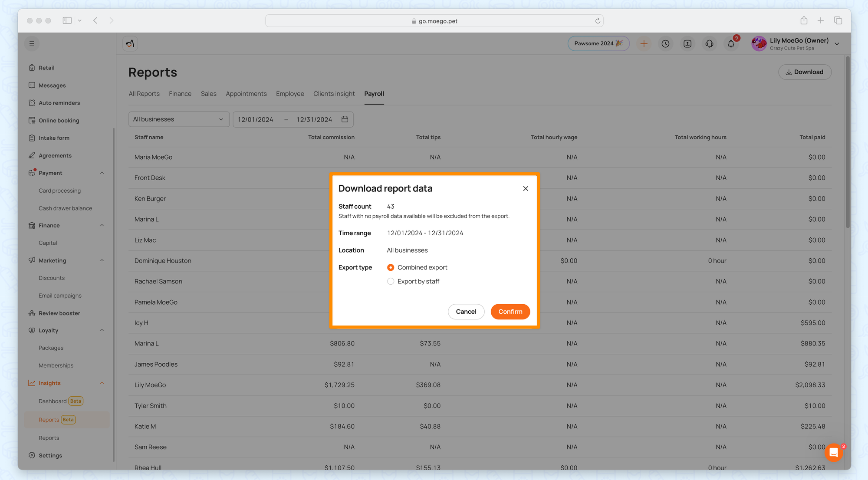Collapse the Payment sidebar section

[x=102, y=173]
